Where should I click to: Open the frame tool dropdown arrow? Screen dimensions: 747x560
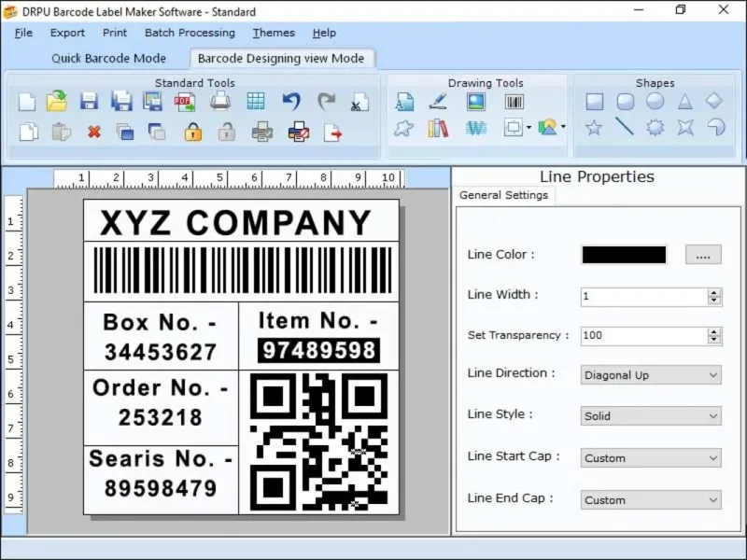coord(529,128)
